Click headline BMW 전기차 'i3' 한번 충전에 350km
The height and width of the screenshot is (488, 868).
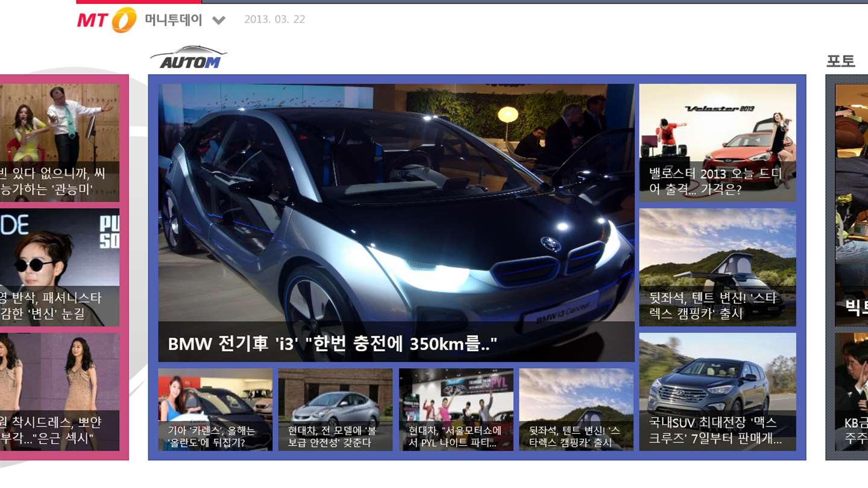(x=333, y=343)
